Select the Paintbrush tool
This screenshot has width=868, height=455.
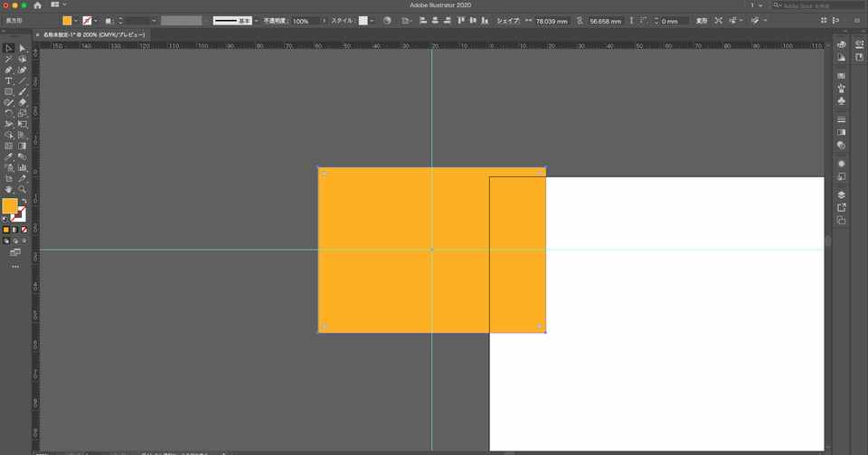pos(22,92)
